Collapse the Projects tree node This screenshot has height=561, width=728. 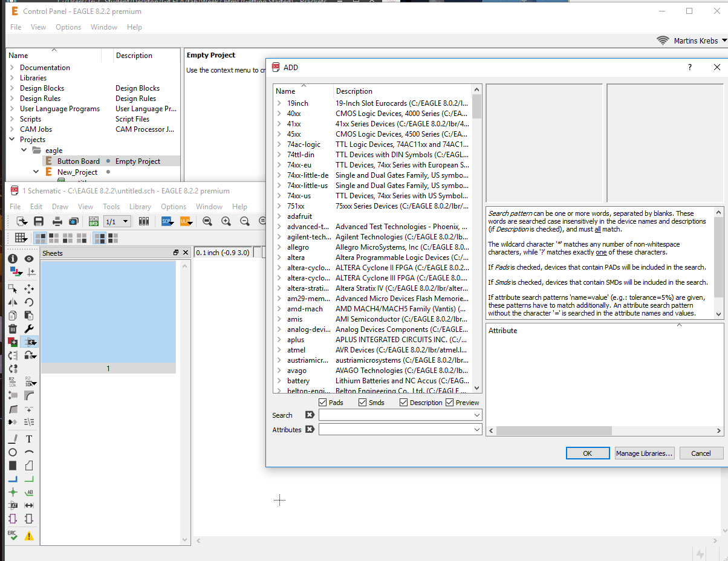click(x=12, y=140)
